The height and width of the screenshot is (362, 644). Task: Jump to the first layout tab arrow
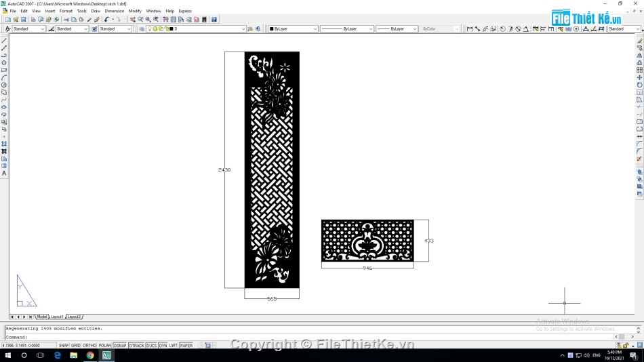(12, 317)
